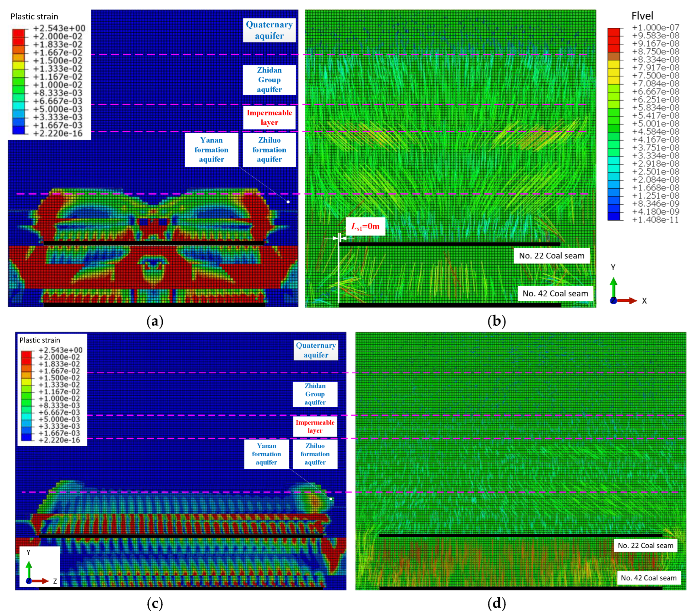This screenshot has width=692, height=616.
Task: Click the red Impermeable layer label in panel a
Action: pyautogui.click(x=269, y=117)
